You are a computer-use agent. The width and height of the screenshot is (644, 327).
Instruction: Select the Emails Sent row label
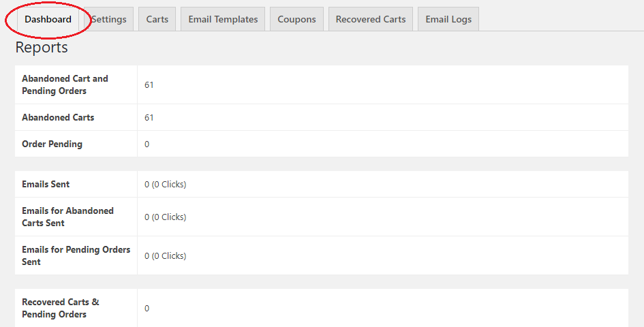(x=46, y=184)
